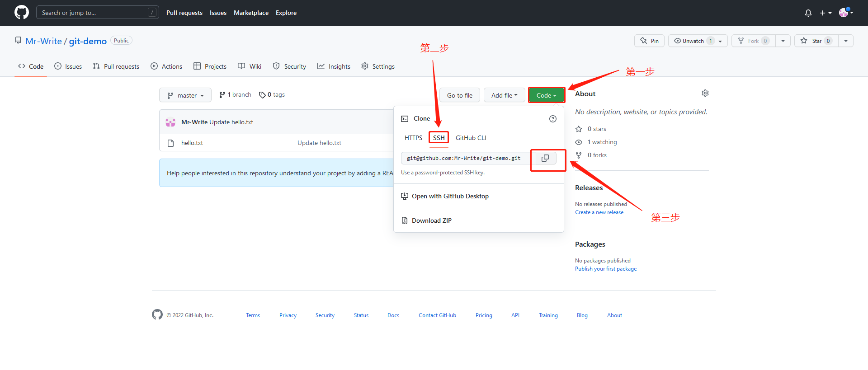Viewport: 868px width, 370px height.
Task: Select the GitHub CLI clone tab
Action: tap(471, 138)
